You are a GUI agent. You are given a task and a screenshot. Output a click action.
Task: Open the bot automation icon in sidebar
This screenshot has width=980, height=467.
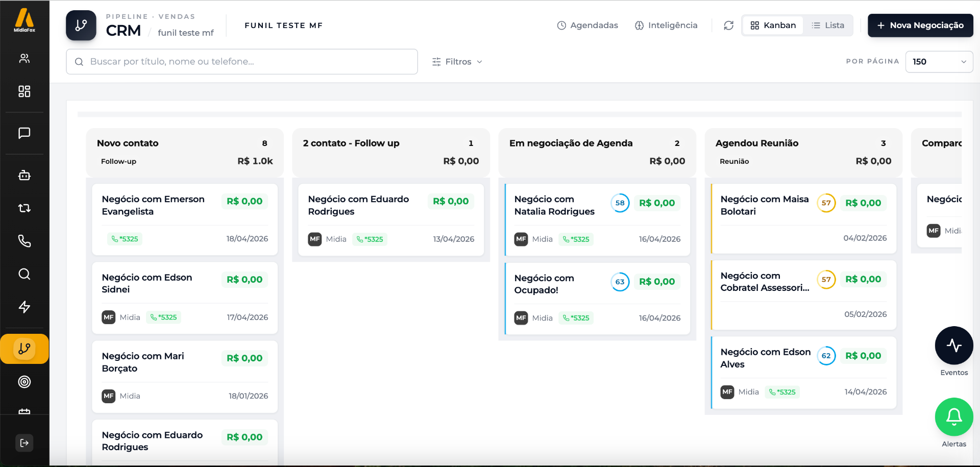(x=24, y=175)
